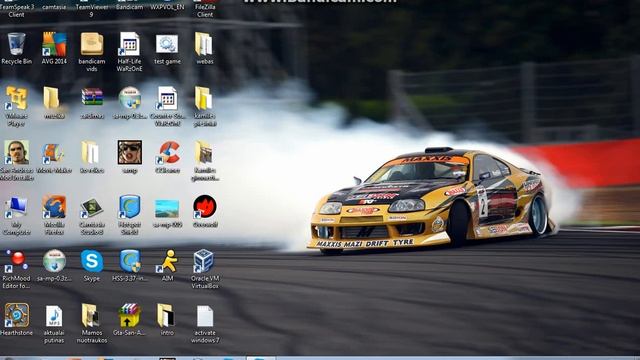Screen dimensions: 640x360
Task: Select the WXPVOL_EN label
Action: 167,7
